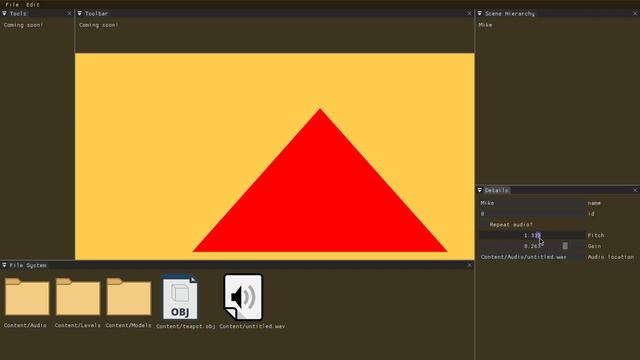Open the Content/Levels folder icon
The image size is (640, 360).
[78, 297]
